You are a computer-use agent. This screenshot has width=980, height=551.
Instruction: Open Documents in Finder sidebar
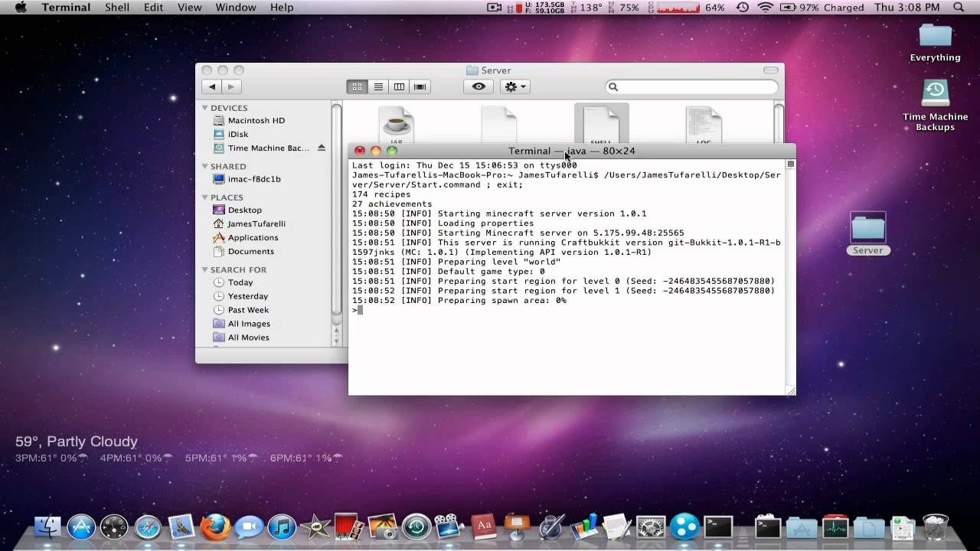[x=250, y=251]
